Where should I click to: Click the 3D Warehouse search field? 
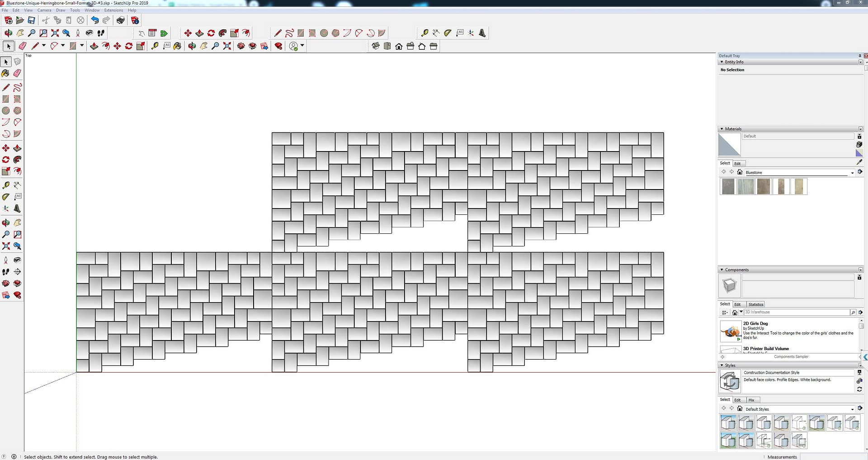796,312
